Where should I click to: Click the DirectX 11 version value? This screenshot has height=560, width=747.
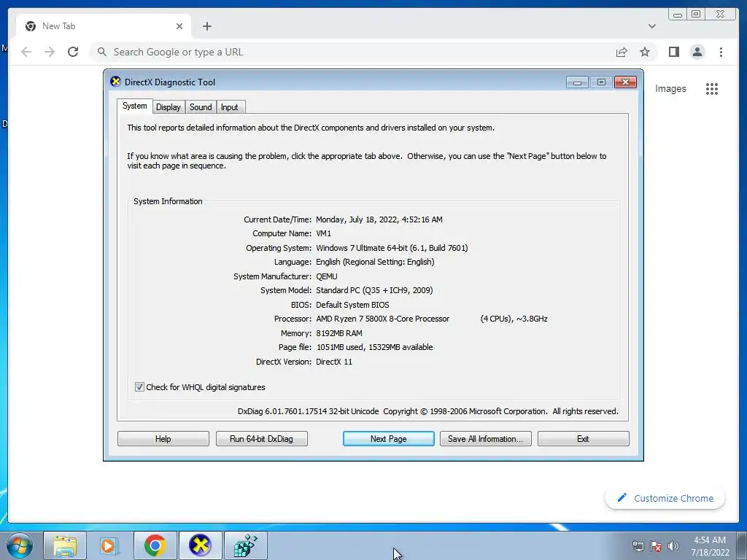(x=334, y=362)
